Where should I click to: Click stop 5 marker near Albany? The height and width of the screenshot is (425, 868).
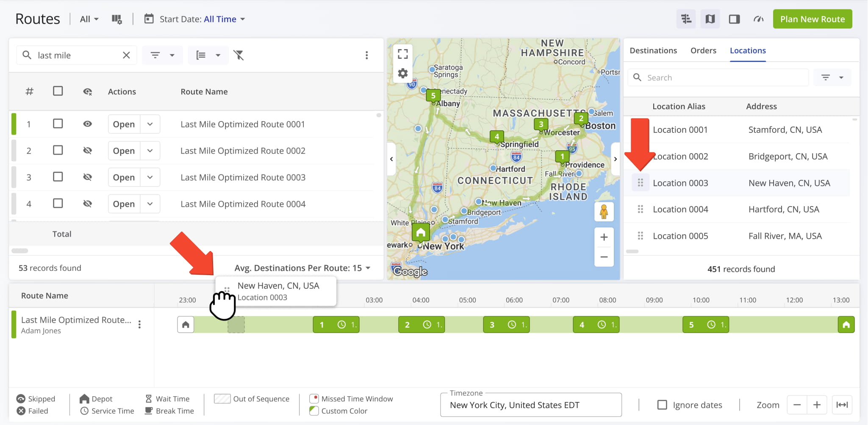coord(433,96)
